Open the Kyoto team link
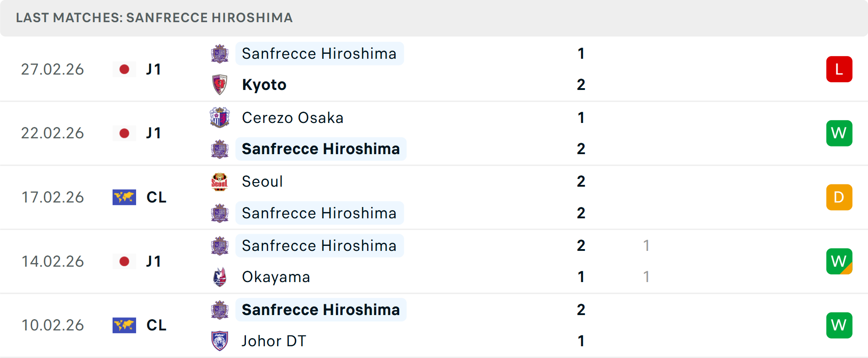Image resolution: width=868 pixels, height=358 pixels. [264, 84]
